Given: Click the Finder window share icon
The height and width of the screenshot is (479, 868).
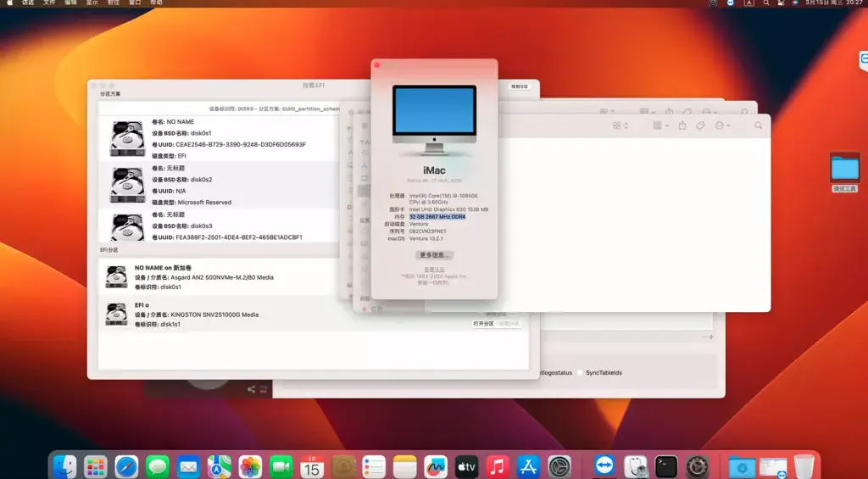Looking at the screenshot, I should (682, 125).
